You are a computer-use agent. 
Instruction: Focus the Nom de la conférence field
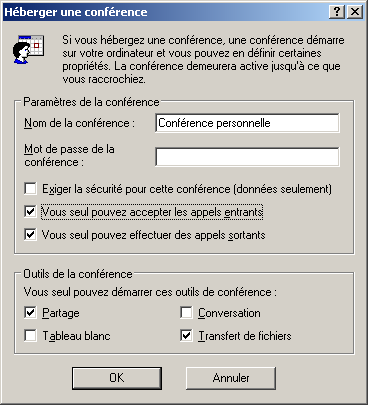247,123
